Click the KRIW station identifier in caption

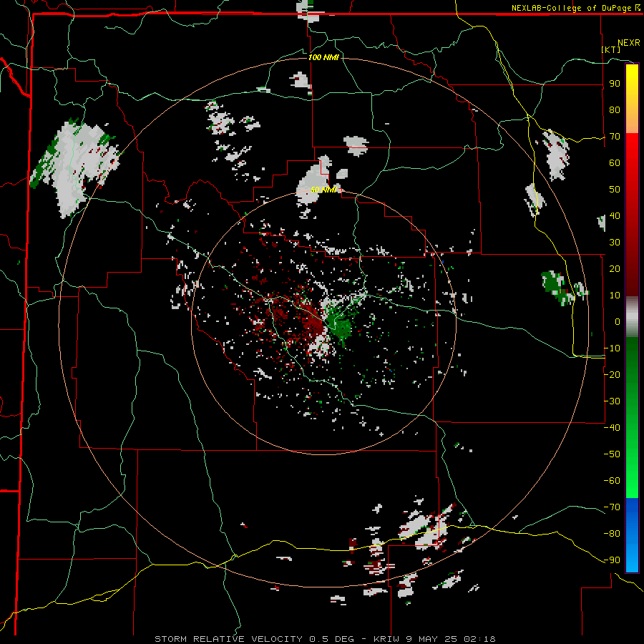[387, 639]
